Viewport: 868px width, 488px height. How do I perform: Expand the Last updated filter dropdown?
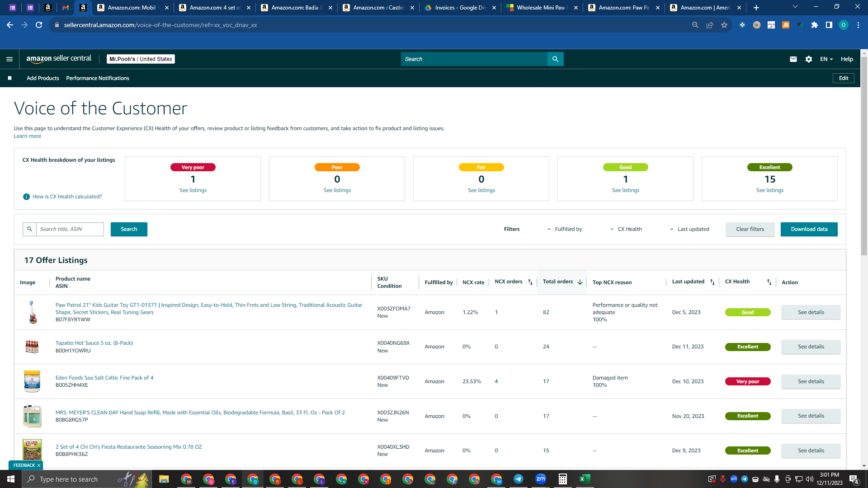point(689,229)
